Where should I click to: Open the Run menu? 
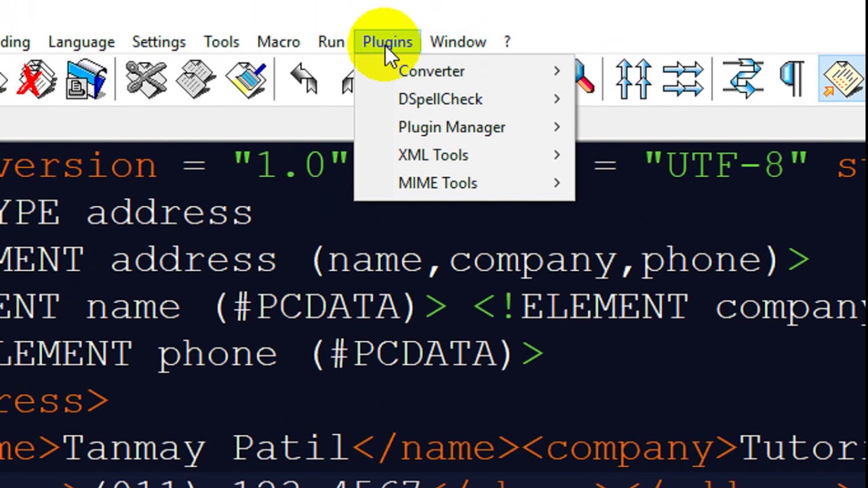(x=331, y=42)
